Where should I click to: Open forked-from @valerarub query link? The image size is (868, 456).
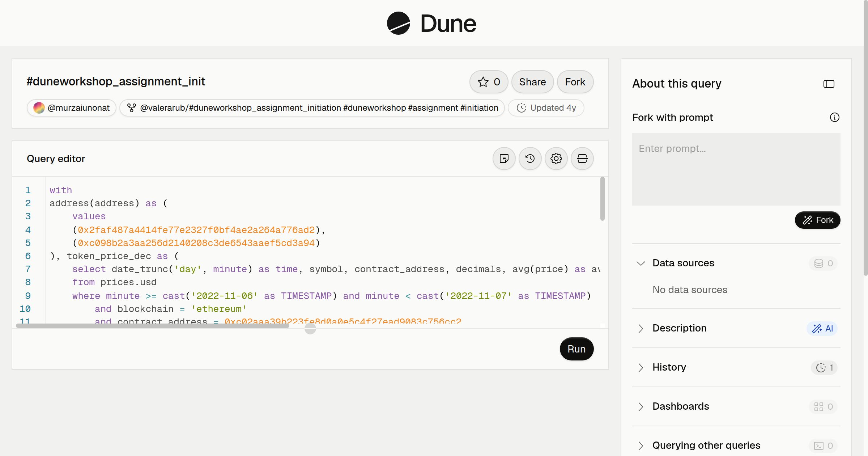click(312, 108)
